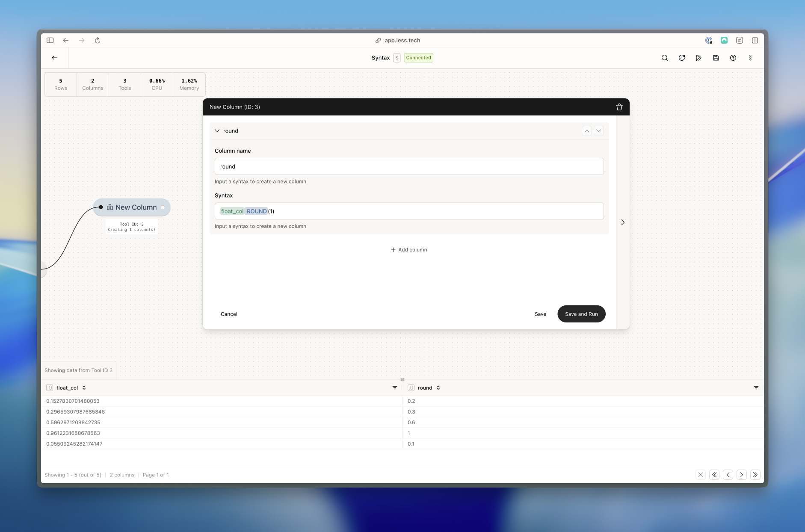This screenshot has width=805, height=532.
Task: Open help via question mark icon
Action: (x=733, y=58)
